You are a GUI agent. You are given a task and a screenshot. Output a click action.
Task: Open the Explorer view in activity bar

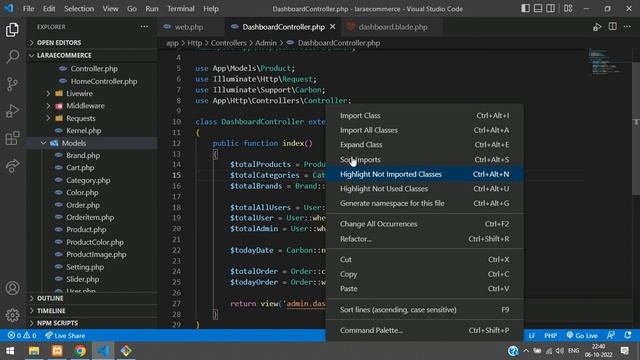[12, 30]
